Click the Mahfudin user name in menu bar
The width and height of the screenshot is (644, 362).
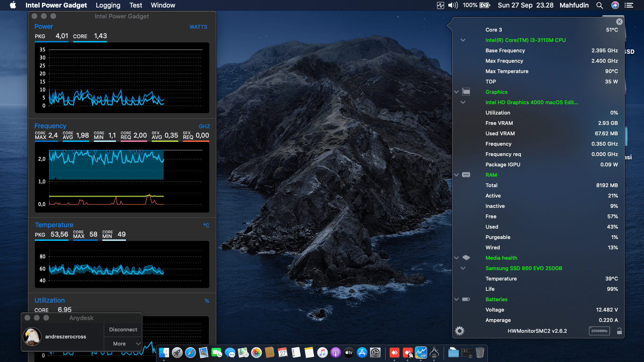pos(574,5)
